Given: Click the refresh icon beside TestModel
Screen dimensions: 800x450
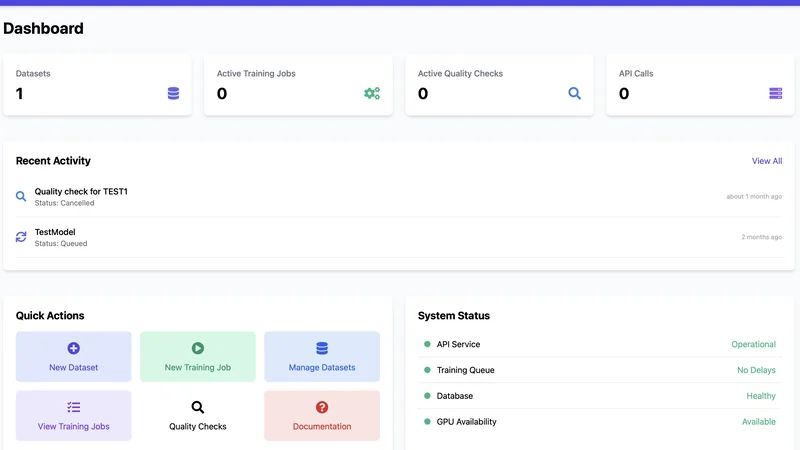Looking at the screenshot, I should pos(21,237).
